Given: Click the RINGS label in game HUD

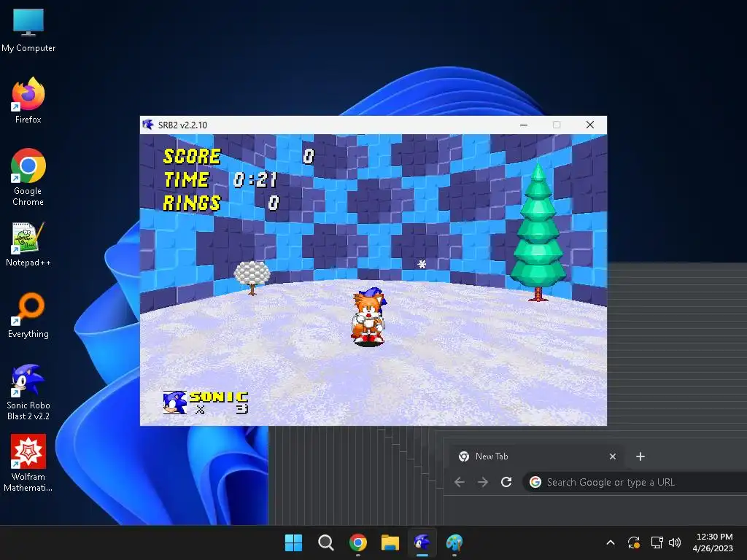Looking at the screenshot, I should click(192, 203).
